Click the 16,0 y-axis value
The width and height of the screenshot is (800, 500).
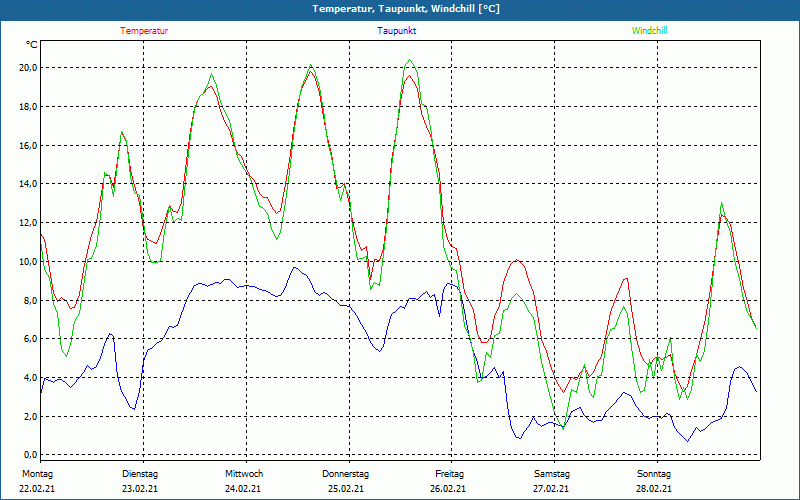pos(28,145)
